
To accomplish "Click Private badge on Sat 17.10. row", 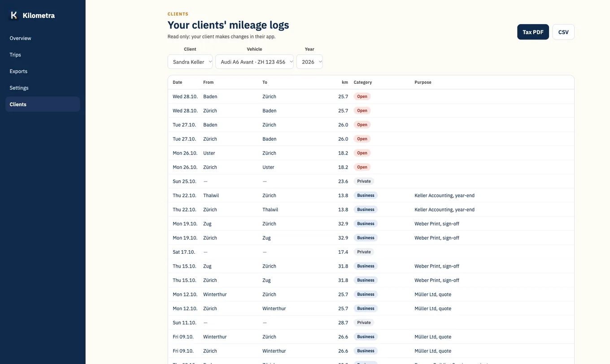I will (x=364, y=252).
